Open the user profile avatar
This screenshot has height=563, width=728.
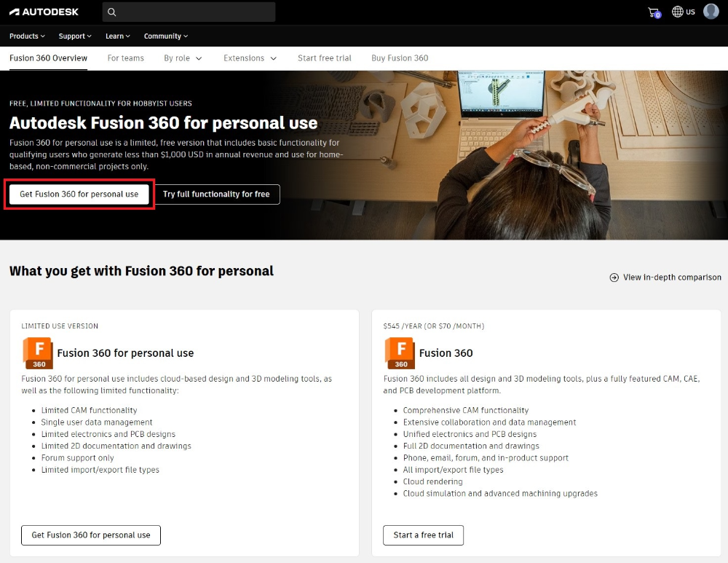(x=711, y=11)
